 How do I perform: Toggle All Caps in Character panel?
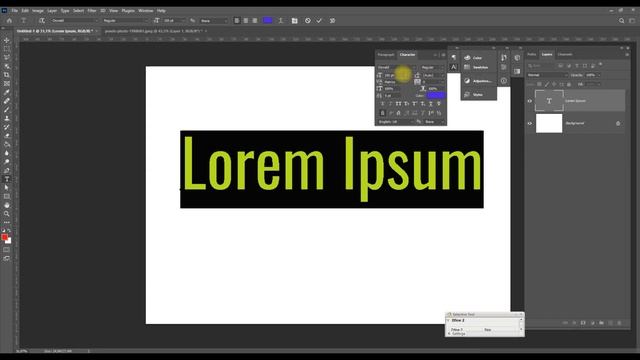click(x=399, y=104)
